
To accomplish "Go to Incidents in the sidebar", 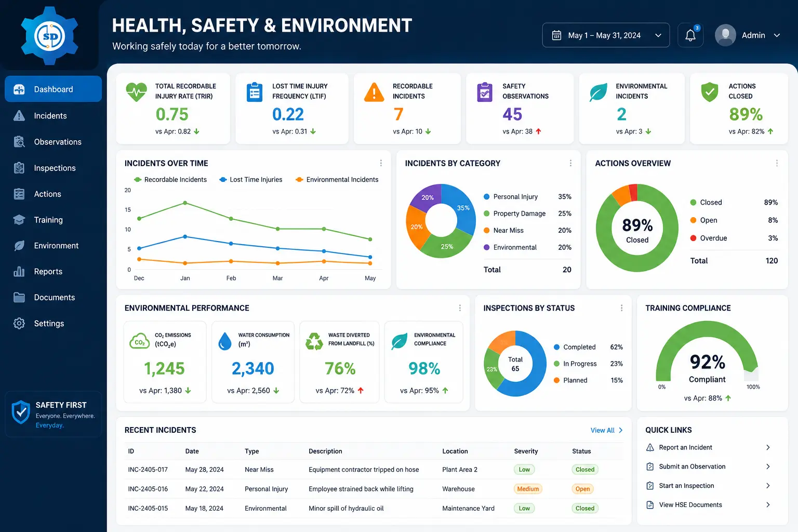I will coord(53,116).
